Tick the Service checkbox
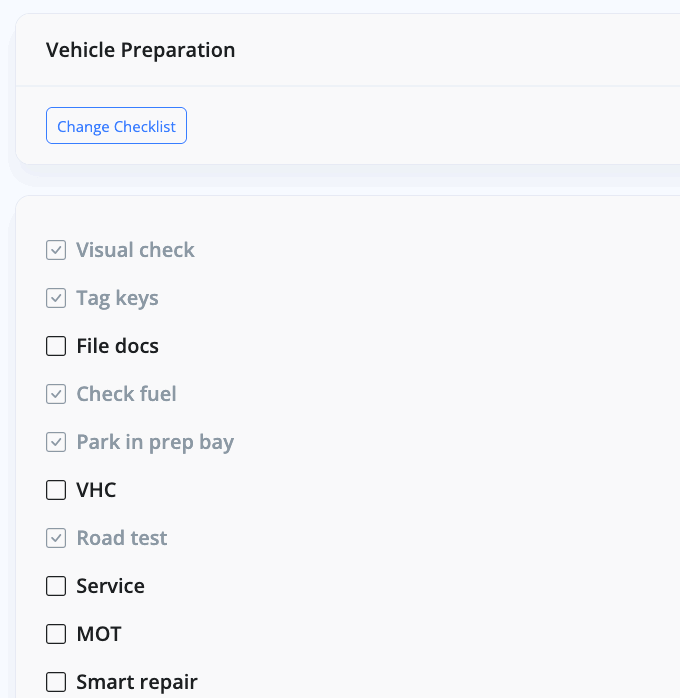The width and height of the screenshot is (680, 698). click(56, 586)
